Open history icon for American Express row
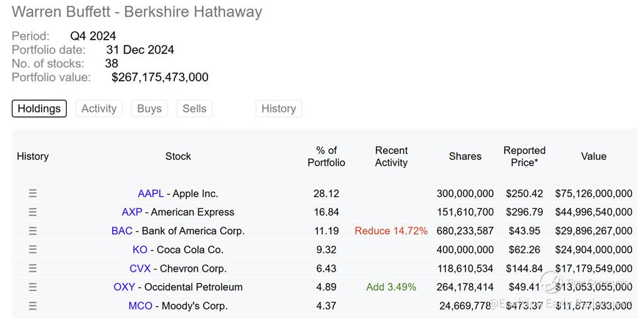Viewport: 644px width, 318px height. click(32, 212)
